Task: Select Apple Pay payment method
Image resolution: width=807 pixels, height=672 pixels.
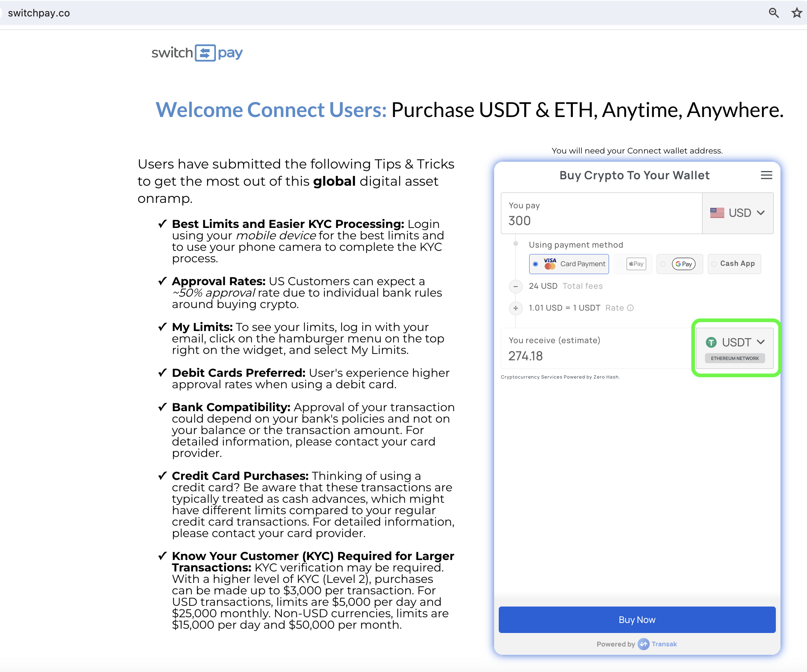Action: coord(633,264)
